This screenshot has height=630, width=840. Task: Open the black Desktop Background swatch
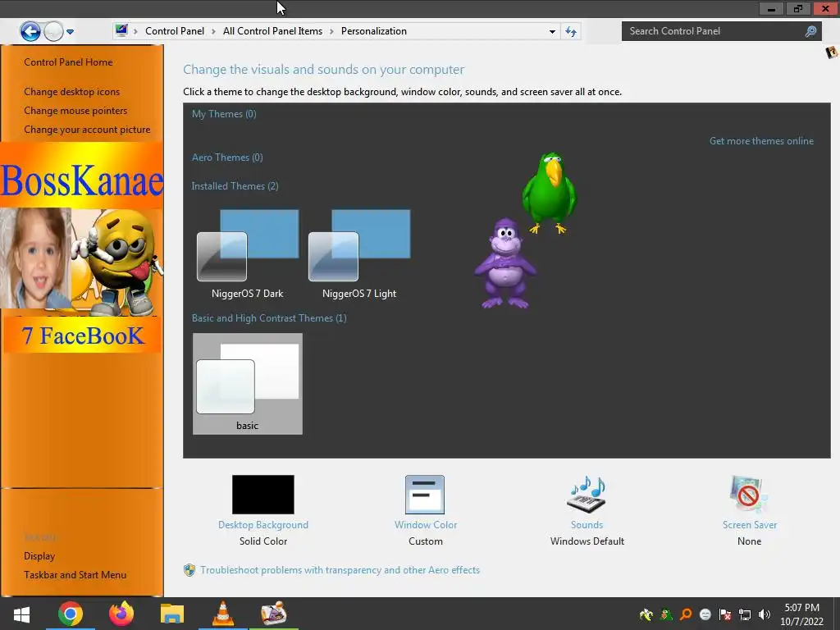coord(263,495)
